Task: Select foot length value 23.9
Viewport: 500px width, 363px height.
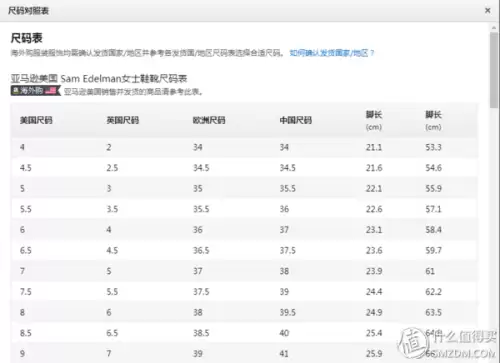Action: tap(374, 271)
